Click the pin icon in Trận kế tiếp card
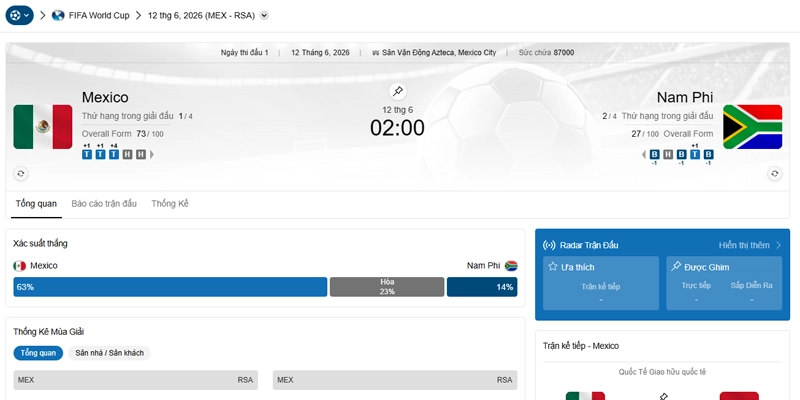800x400 pixels. tap(663, 396)
